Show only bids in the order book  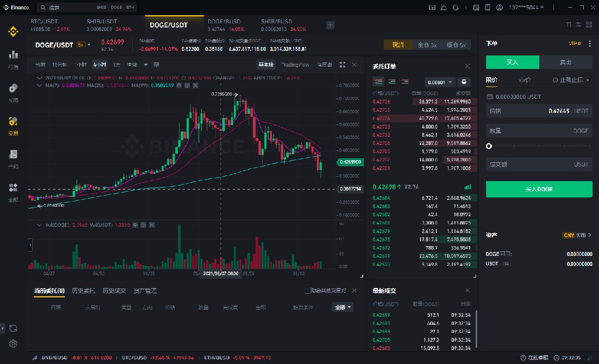(391, 81)
